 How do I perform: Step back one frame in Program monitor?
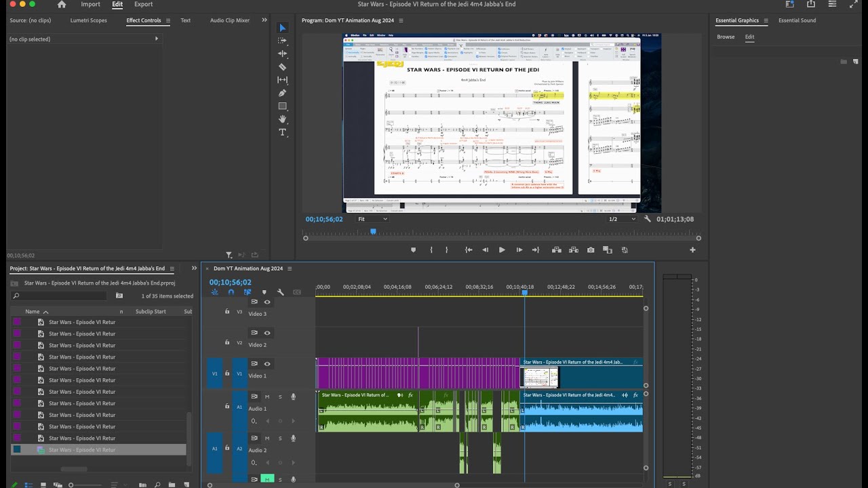pos(485,250)
